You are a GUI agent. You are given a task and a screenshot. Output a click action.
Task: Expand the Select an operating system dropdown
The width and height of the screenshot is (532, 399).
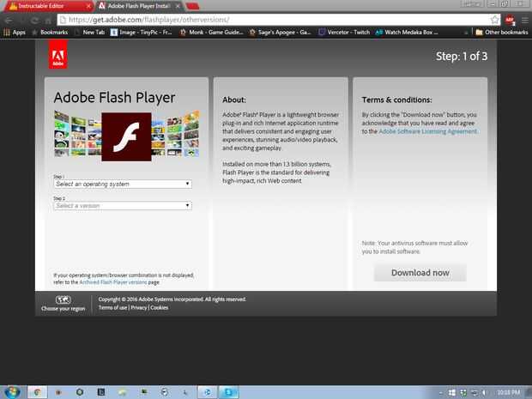tap(123, 184)
